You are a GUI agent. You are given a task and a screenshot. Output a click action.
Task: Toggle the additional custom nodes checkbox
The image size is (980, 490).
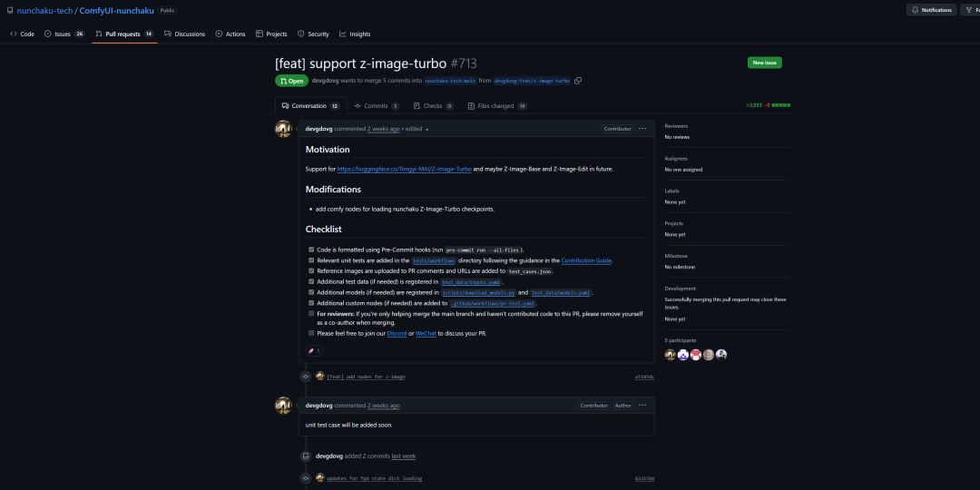[311, 302]
